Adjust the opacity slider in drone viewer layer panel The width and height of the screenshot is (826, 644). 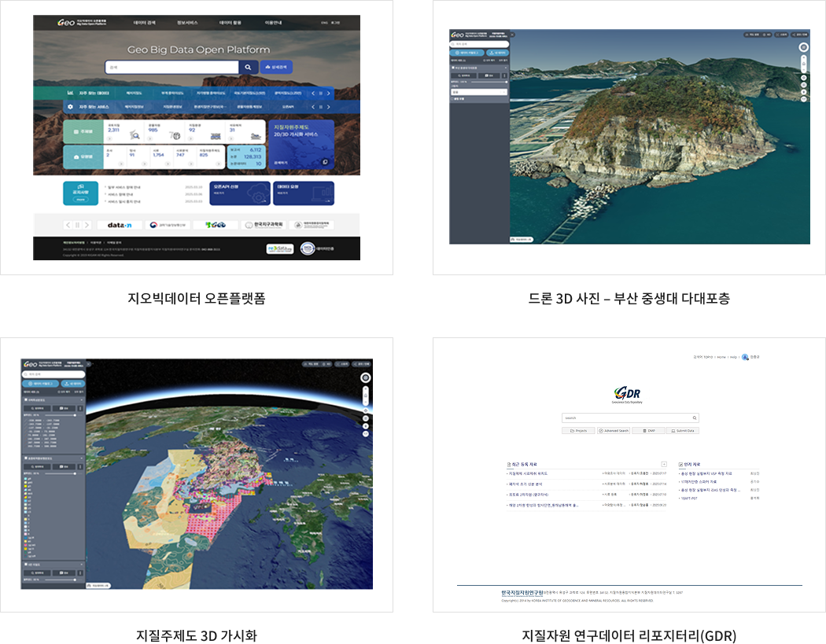(x=488, y=82)
